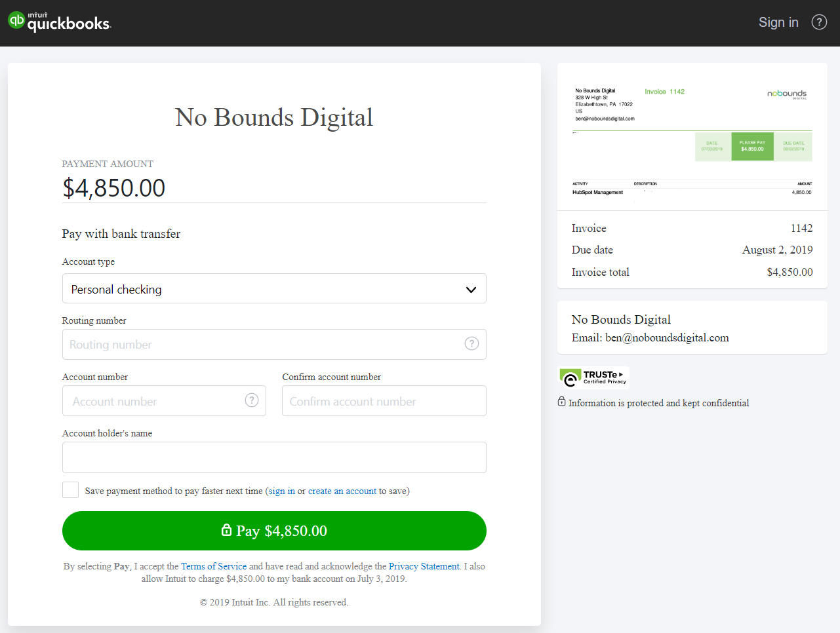This screenshot has height=633, width=840.
Task: Click the nobounds logo on invoice preview
Action: tap(787, 94)
